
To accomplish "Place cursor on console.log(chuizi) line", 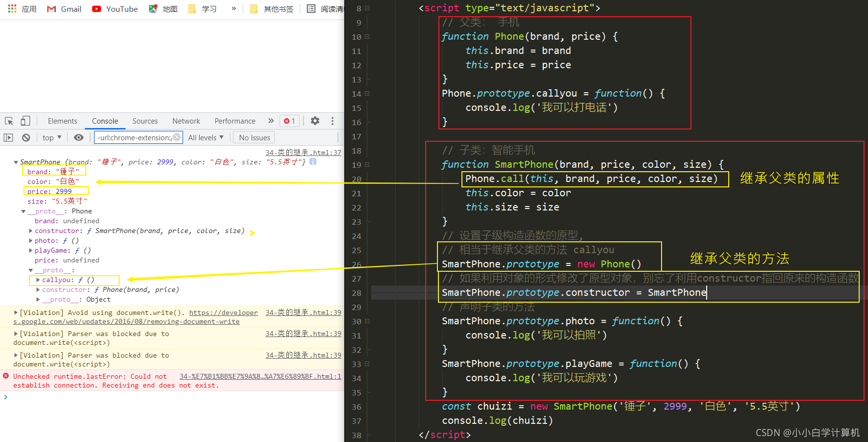I will (x=497, y=420).
